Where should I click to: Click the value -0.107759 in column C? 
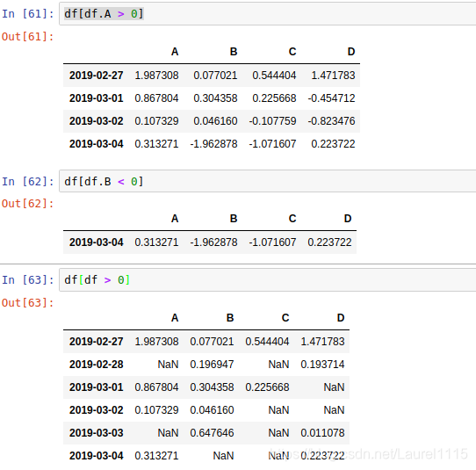tap(272, 121)
